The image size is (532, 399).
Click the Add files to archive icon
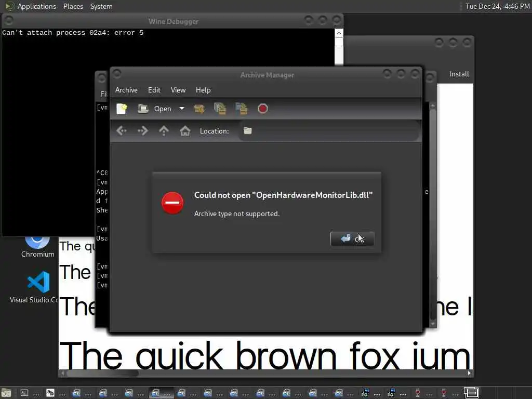point(220,109)
